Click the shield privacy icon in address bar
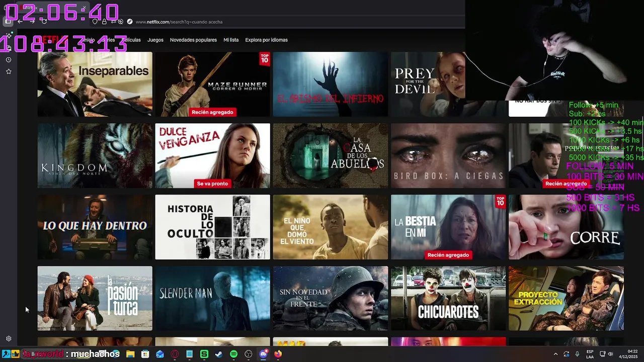Screen dimensions: 644x362 coord(95,22)
